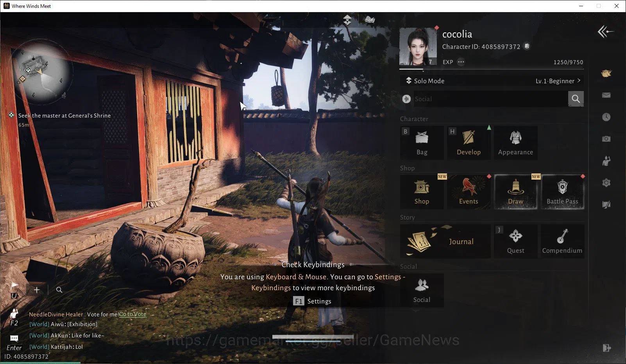Expand the Solo Mode difficulty row
Screen dimensions: 626x364
[x=492, y=81]
